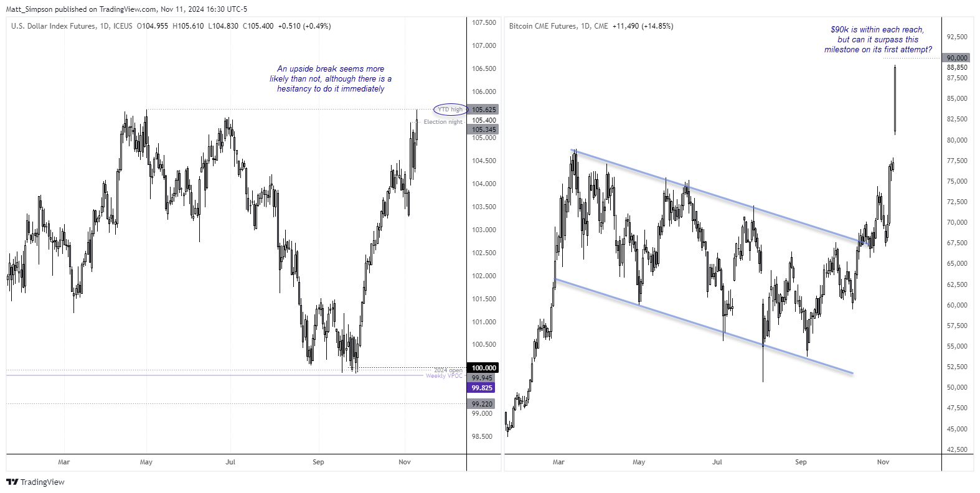The width and height of the screenshot is (980, 493).
Task: Click the Weekly VPOC line label
Action: tap(444, 376)
